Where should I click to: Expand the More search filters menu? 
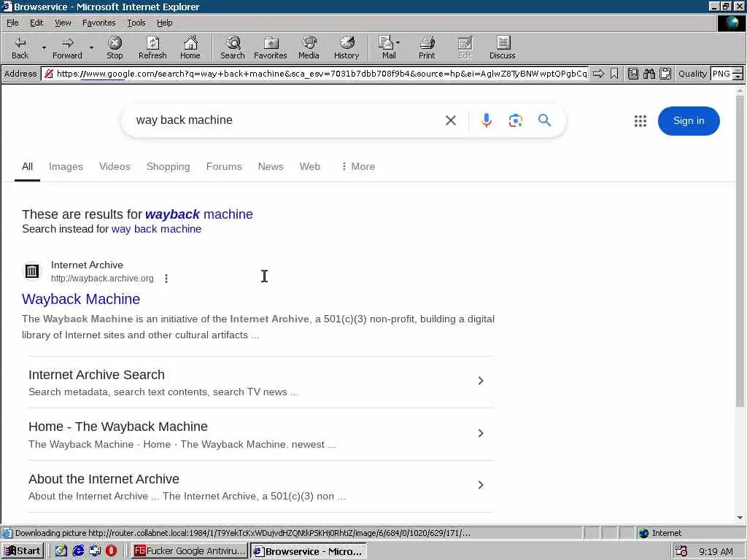[x=358, y=167]
